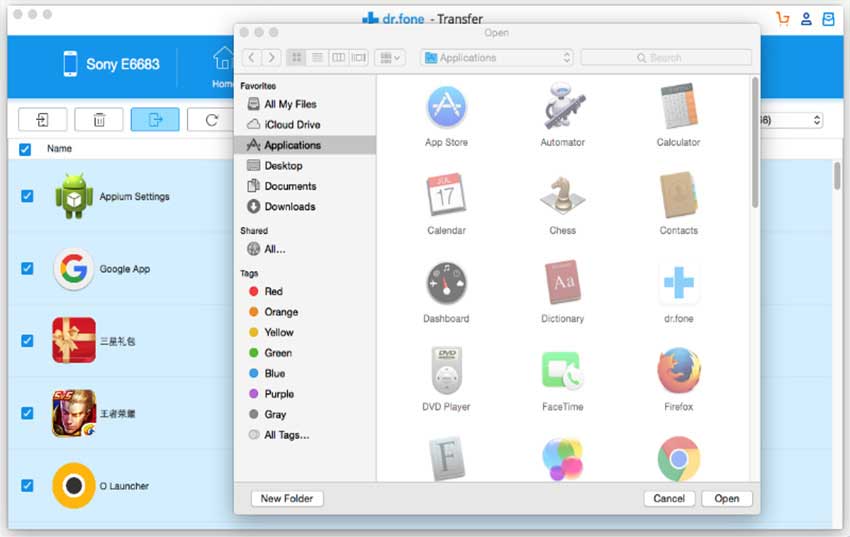
Task: Open the App Store application icon
Action: click(446, 107)
